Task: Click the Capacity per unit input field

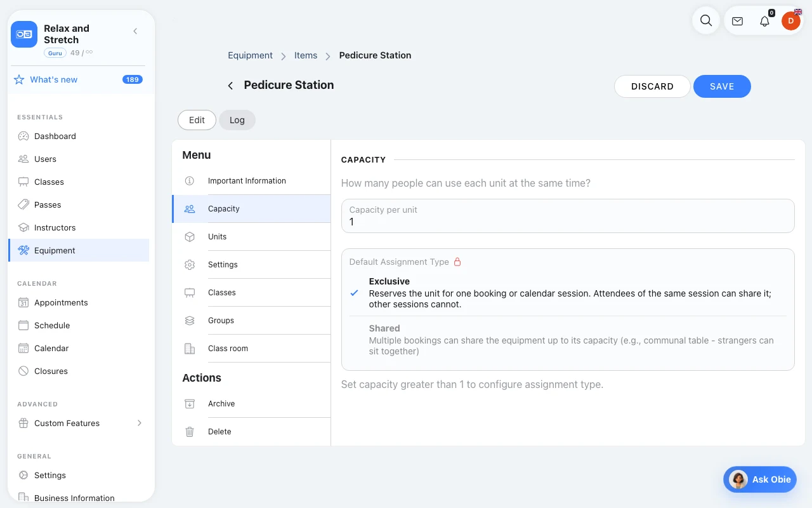Action: [568, 216]
